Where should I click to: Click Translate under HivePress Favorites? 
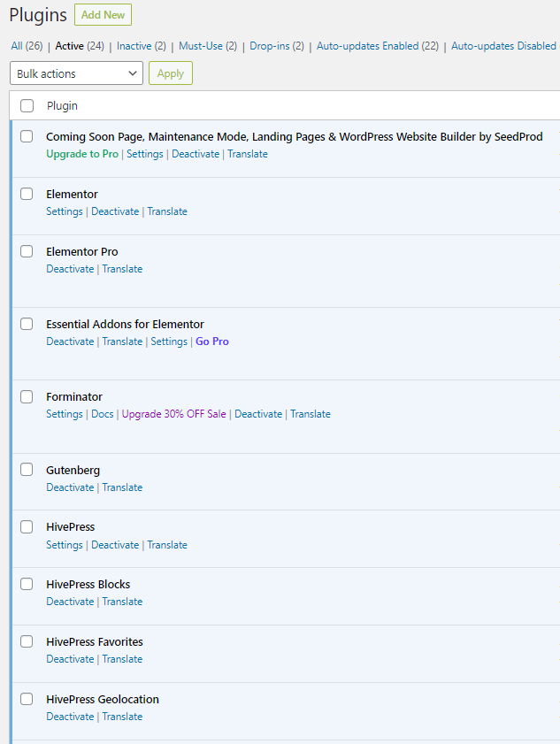pyautogui.click(x=122, y=660)
